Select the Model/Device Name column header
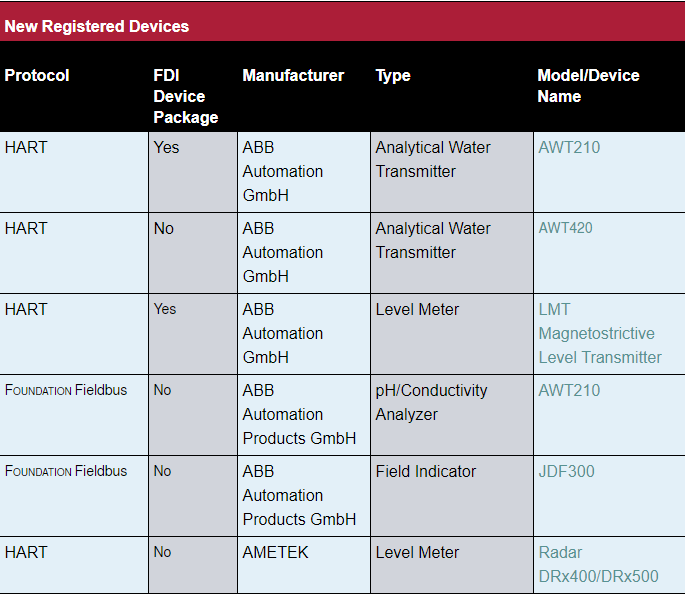 [588, 86]
